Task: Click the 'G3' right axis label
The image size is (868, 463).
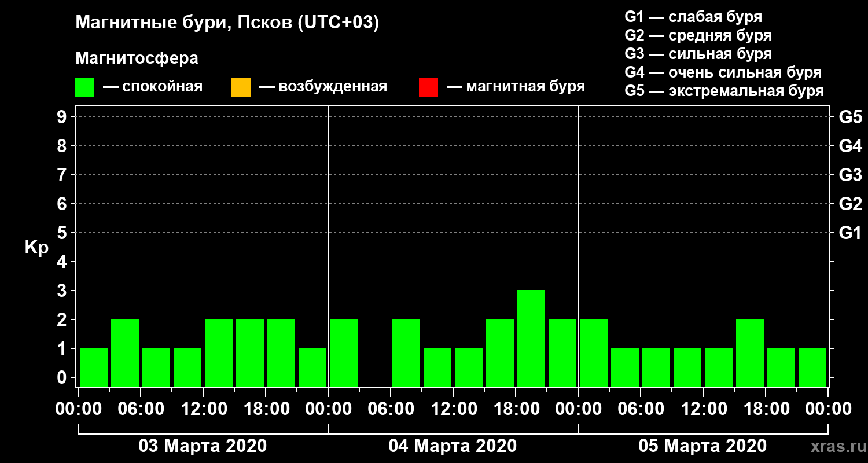Action: (851, 175)
